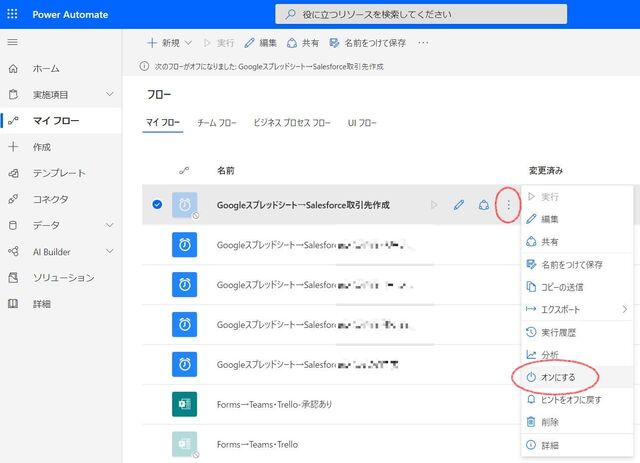
Task: Click 実行 button in top toolbar
Action: click(x=219, y=42)
